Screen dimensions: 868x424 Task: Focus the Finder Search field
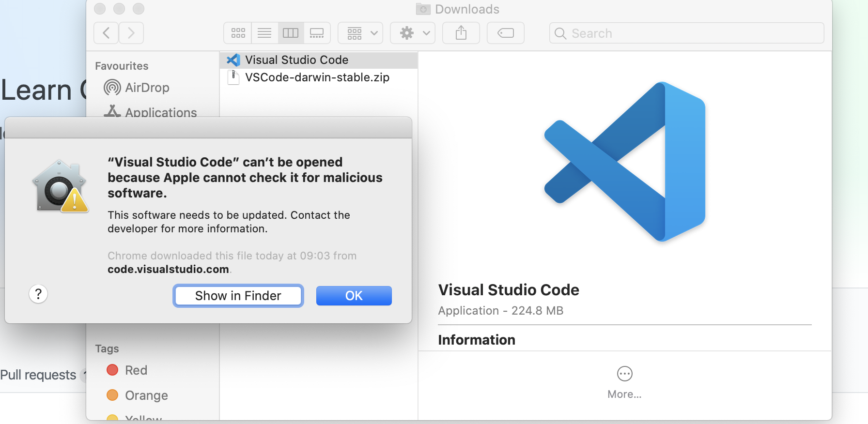(x=686, y=33)
